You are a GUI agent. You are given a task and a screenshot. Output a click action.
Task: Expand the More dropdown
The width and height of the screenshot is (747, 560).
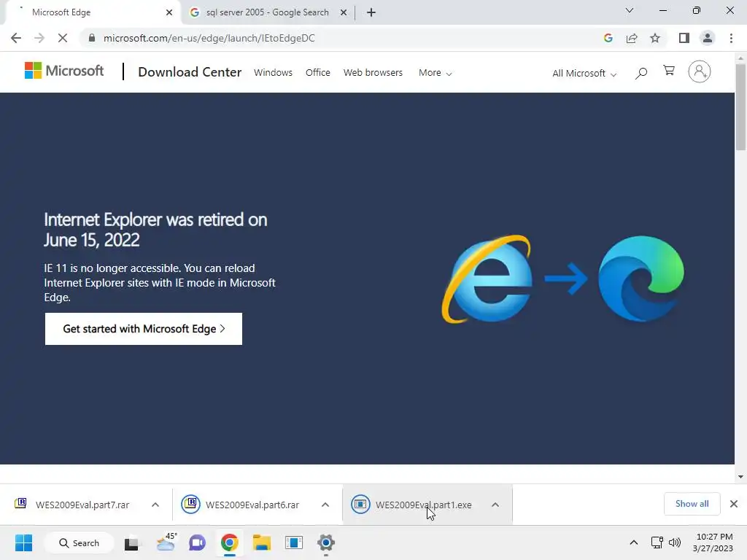tap(436, 73)
